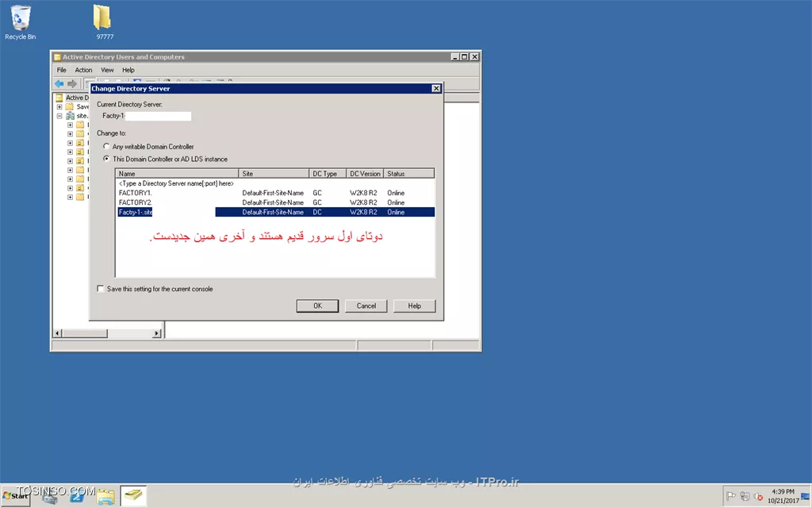Select the FACTORY2. server row
The width and height of the screenshot is (812, 508).
(x=275, y=202)
